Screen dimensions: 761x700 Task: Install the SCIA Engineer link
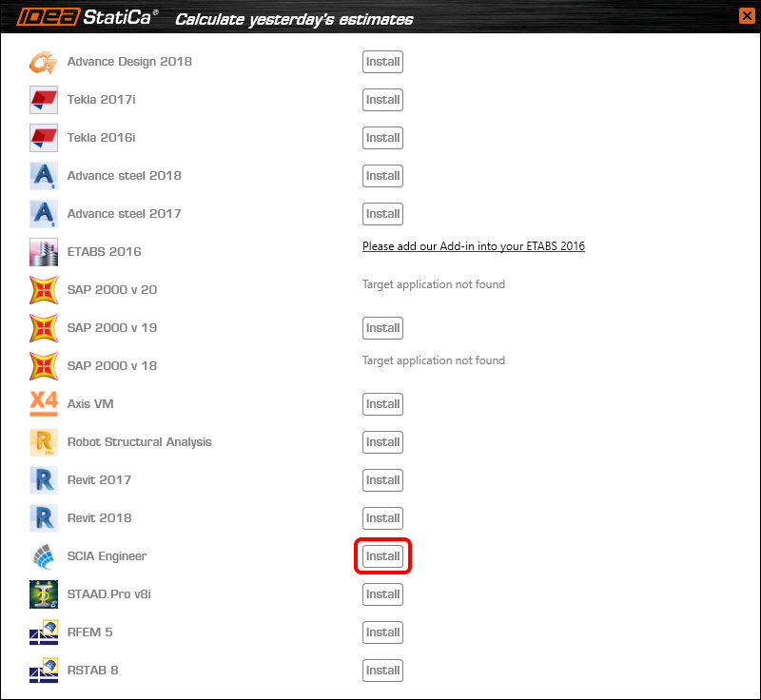pos(382,556)
